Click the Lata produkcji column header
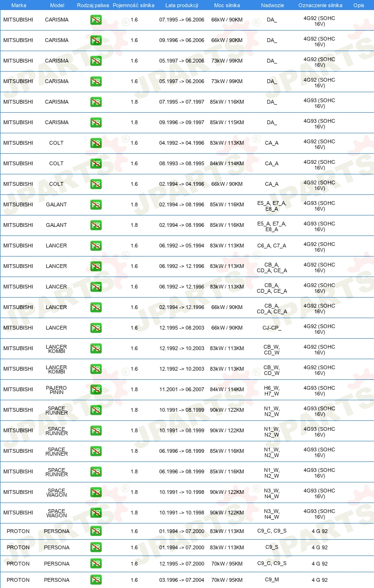This screenshot has width=374, height=588. [182, 5]
